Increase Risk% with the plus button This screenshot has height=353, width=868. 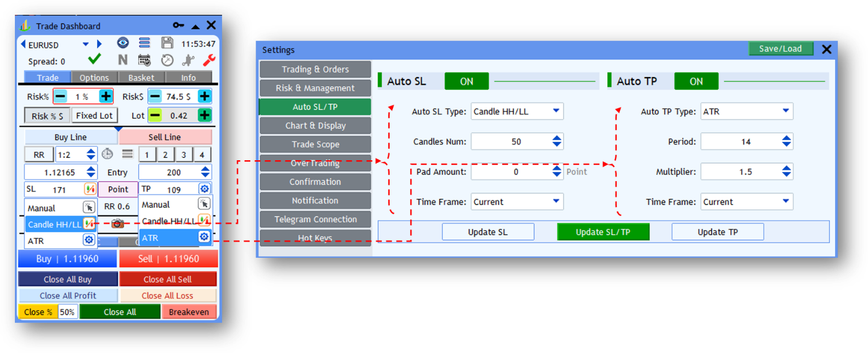coord(106,96)
